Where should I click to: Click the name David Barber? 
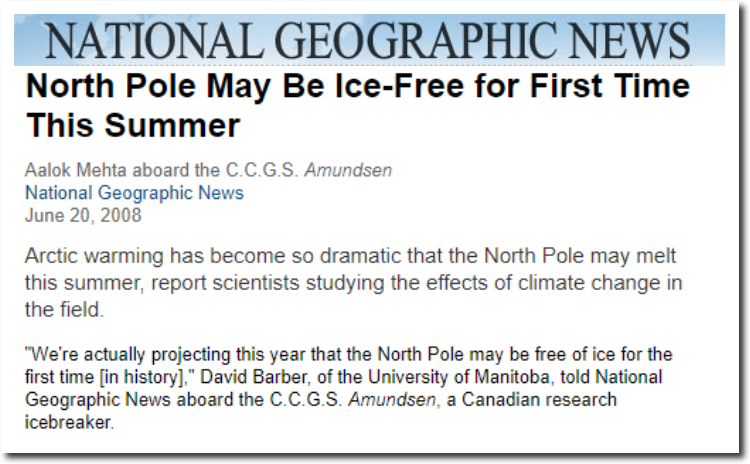[254, 377]
